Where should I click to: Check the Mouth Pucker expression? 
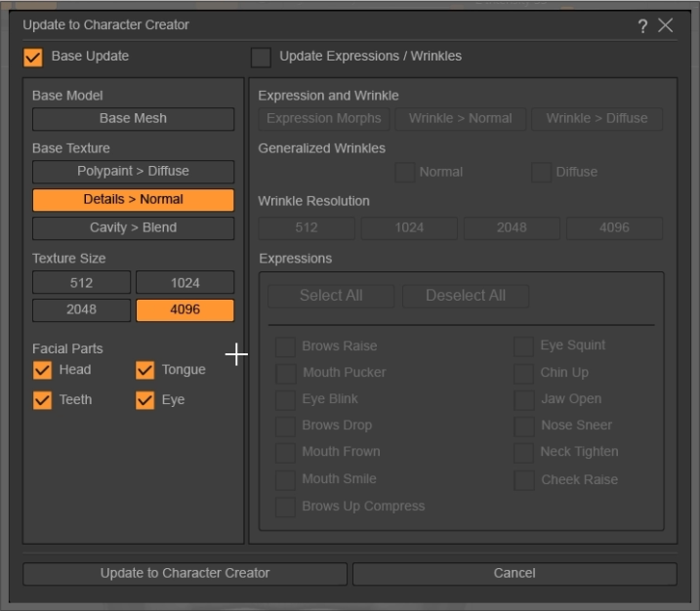pos(285,374)
